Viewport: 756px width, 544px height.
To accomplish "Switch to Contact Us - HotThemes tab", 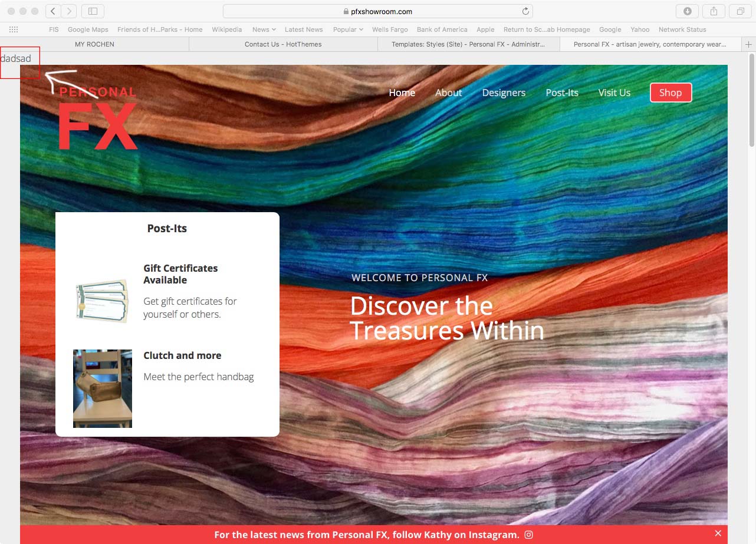I will pyautogui.click(x=283, y=44).
